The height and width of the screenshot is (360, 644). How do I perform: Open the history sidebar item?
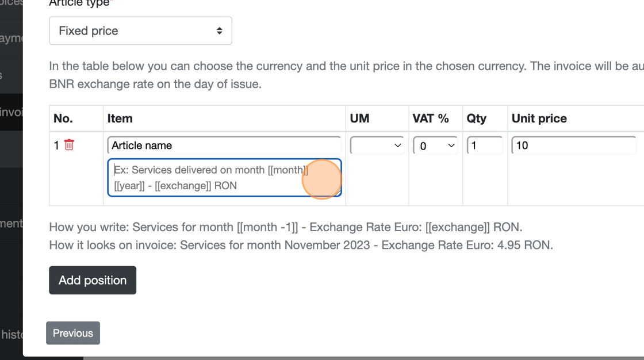[x=11, y=334]
